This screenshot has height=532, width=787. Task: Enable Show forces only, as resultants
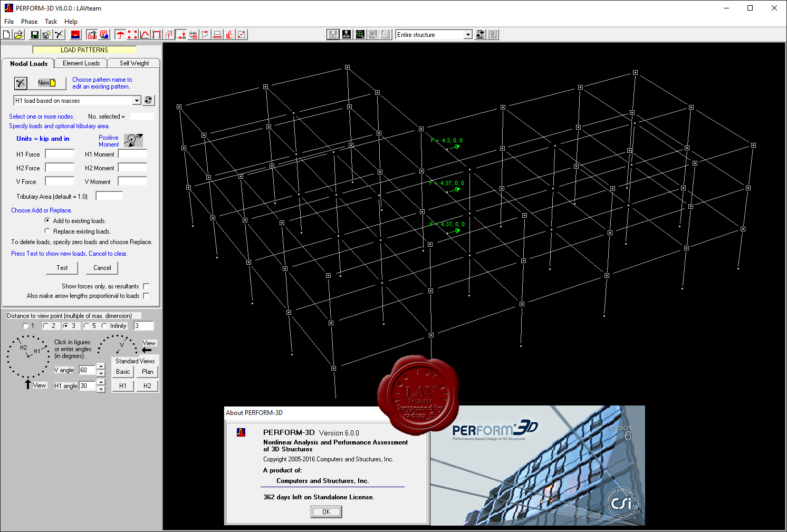pos(146,286)
